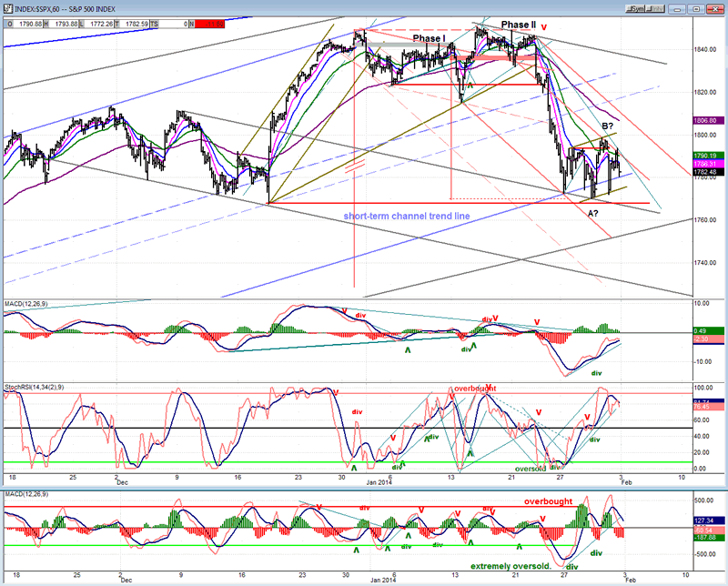The image size is (728, 586).
Task: Select the black 1782.48 last price tag
Action: tap(707, 172)
